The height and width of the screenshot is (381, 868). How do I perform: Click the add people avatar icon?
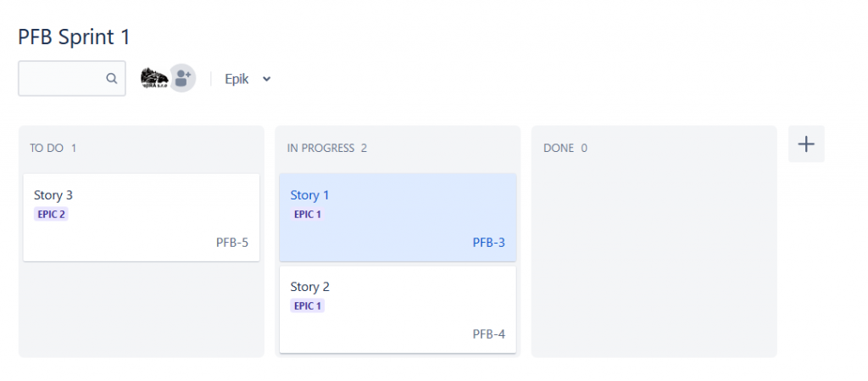(182, 78)
